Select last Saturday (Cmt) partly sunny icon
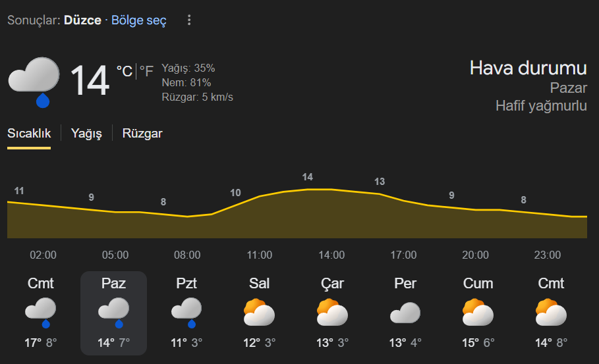Image resolution: width=599 pixels, height=364 pixels. [551, 312]
